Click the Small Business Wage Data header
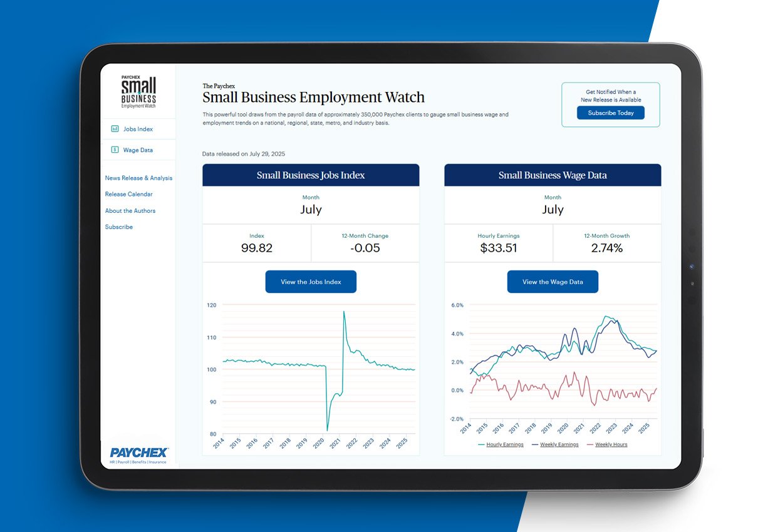The height and width of the screenshot is (532, 758). pyautogui.click(x=553, y=175)
